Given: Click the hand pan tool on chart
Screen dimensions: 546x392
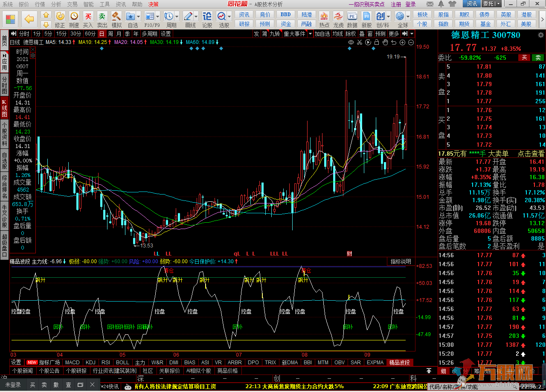Looking at the screenshot, I should click(x=386, y=42).
